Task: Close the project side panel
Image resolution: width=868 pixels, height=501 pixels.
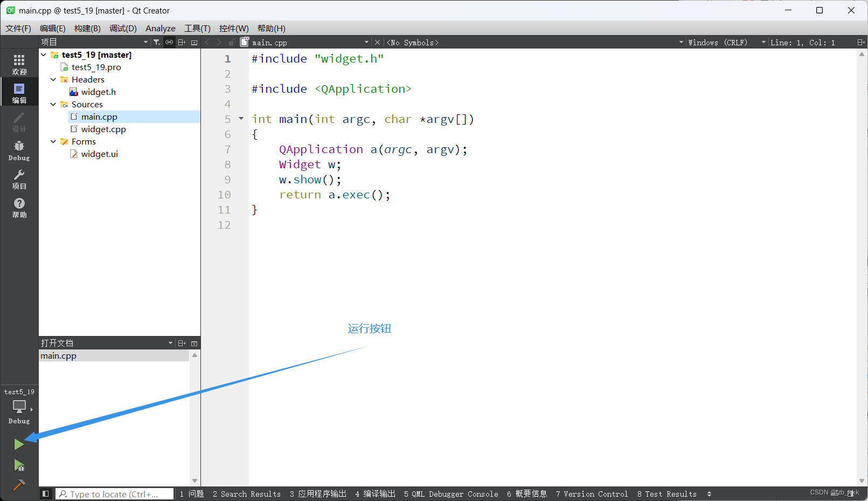Action: 195,42
